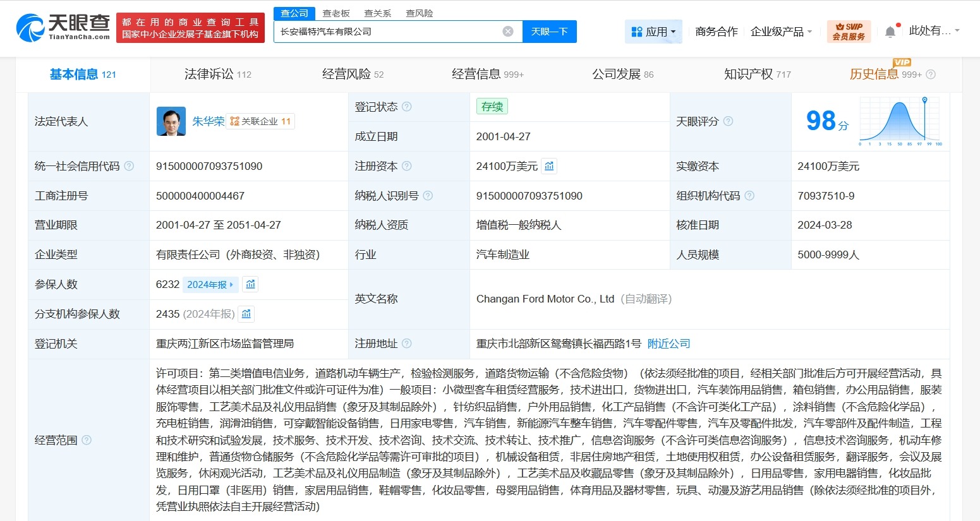Click the trend chart icon beside 注册资本
Viewport: 980px width, 521px height.
(548, 165)
